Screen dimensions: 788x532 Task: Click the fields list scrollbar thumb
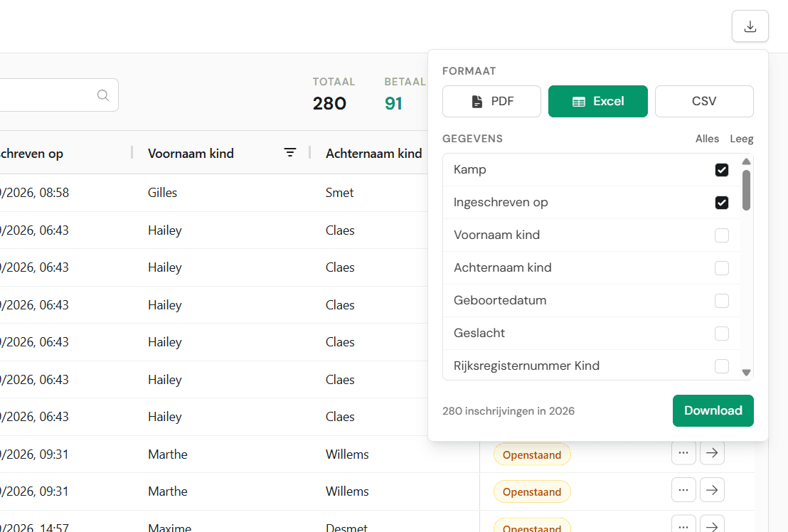[x=746, y=190]
